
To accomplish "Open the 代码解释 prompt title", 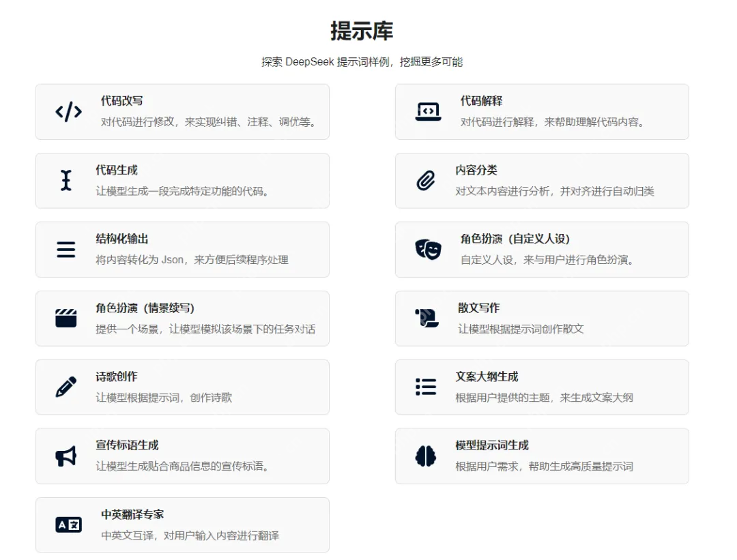I will (x=481, y=101).
